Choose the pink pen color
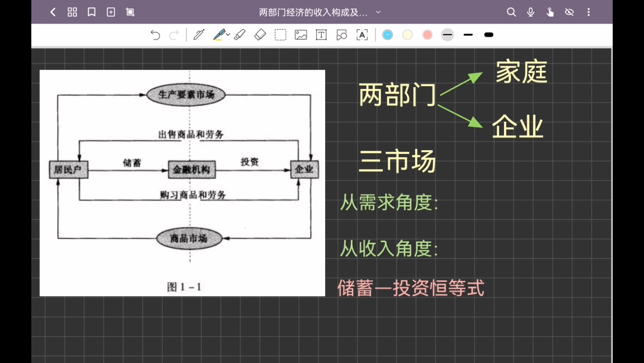This screenshot has width=644, height=363. 428,35
